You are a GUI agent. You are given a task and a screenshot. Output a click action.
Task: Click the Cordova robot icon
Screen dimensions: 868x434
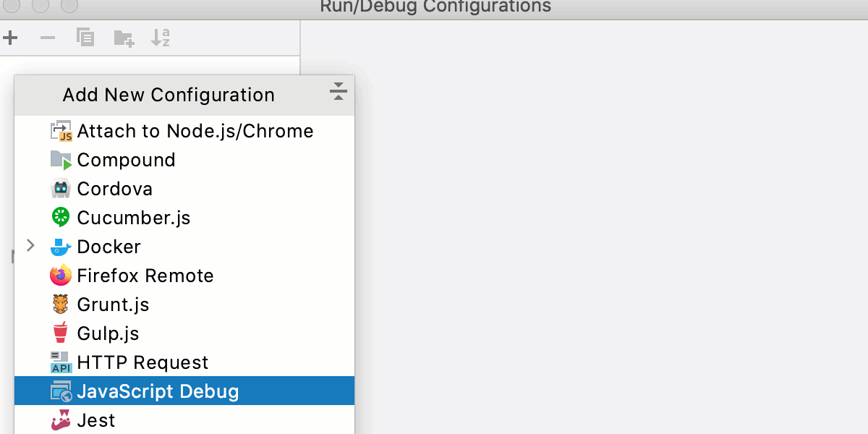pyautogui.click(x=61, y=188)
